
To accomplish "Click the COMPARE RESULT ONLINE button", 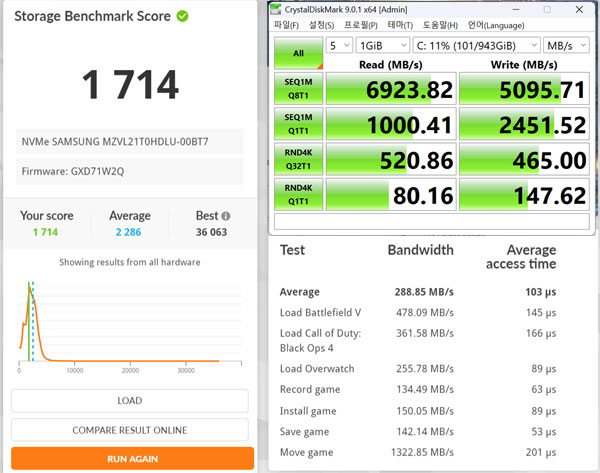I will pos(130,430).
